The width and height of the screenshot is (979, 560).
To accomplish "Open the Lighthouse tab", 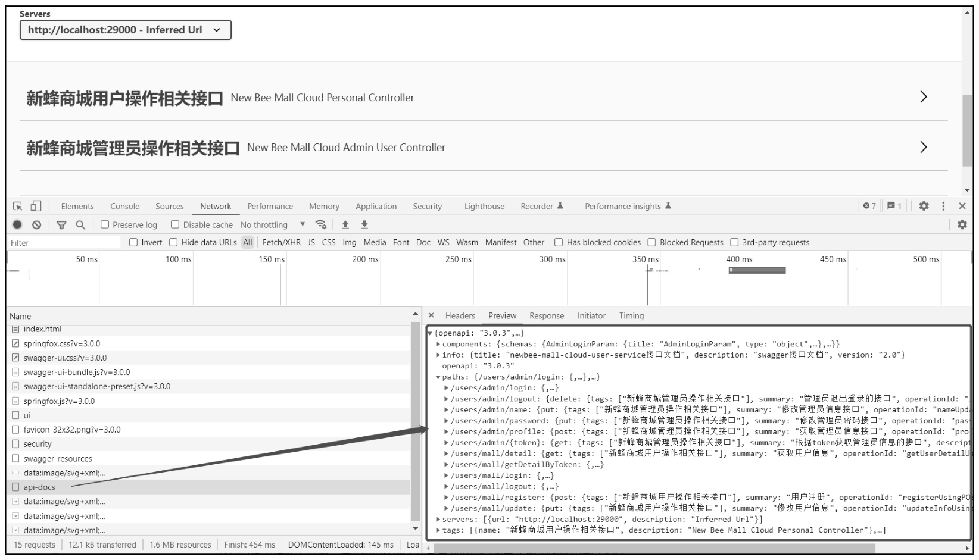I will 484,206.
